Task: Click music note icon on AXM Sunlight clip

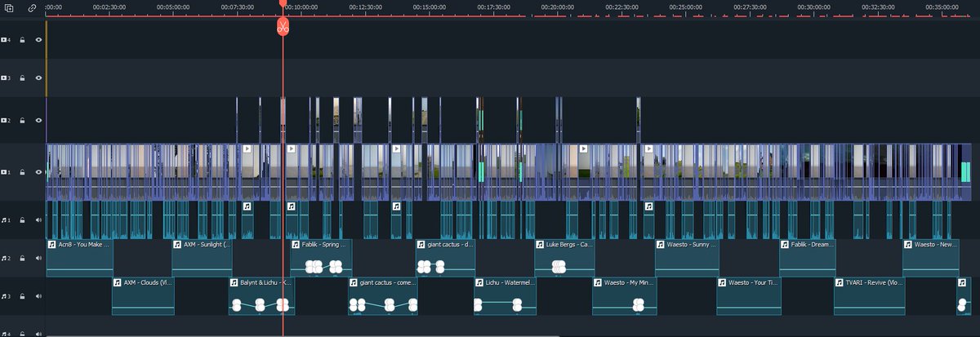Action: point(177,244)
